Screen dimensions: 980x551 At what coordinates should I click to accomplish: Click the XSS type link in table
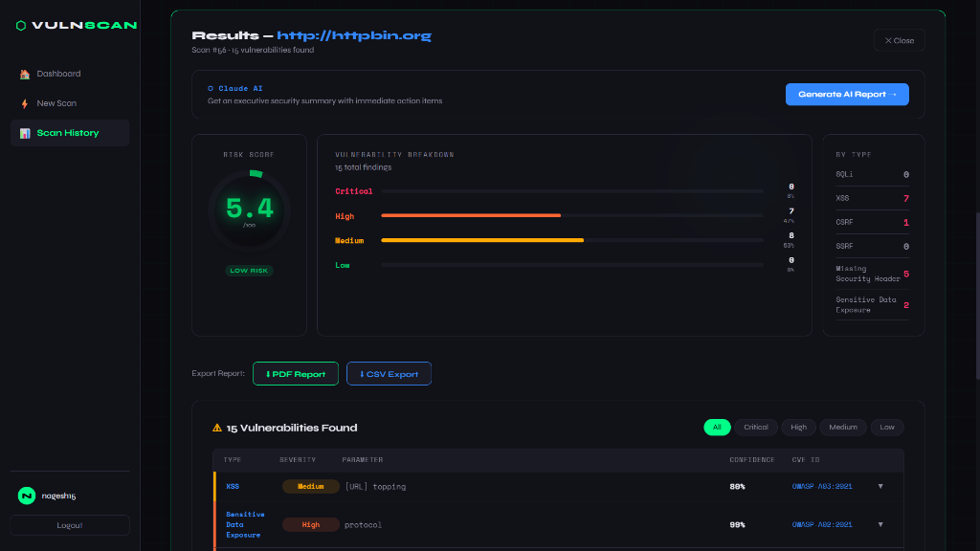point(233,487)
